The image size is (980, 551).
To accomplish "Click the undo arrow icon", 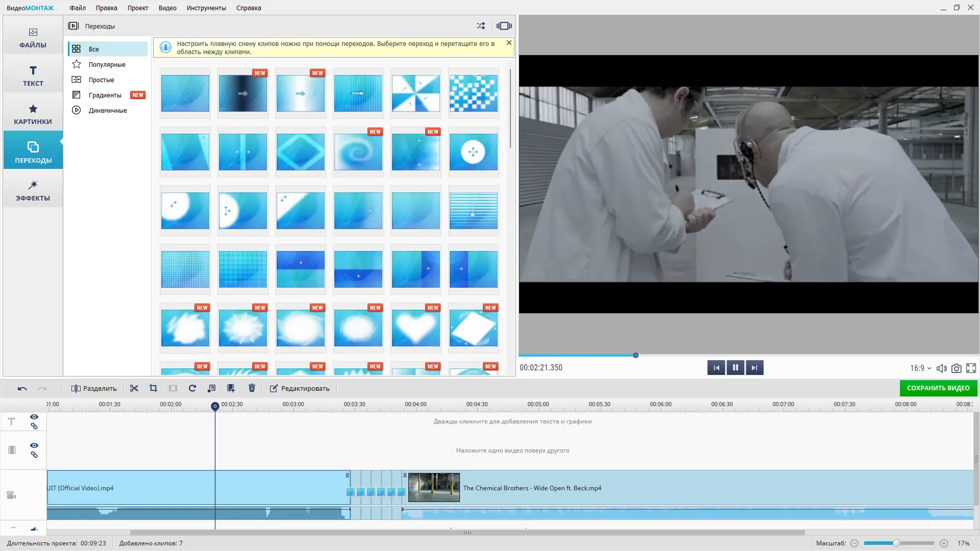I will (x=22, y=388).
